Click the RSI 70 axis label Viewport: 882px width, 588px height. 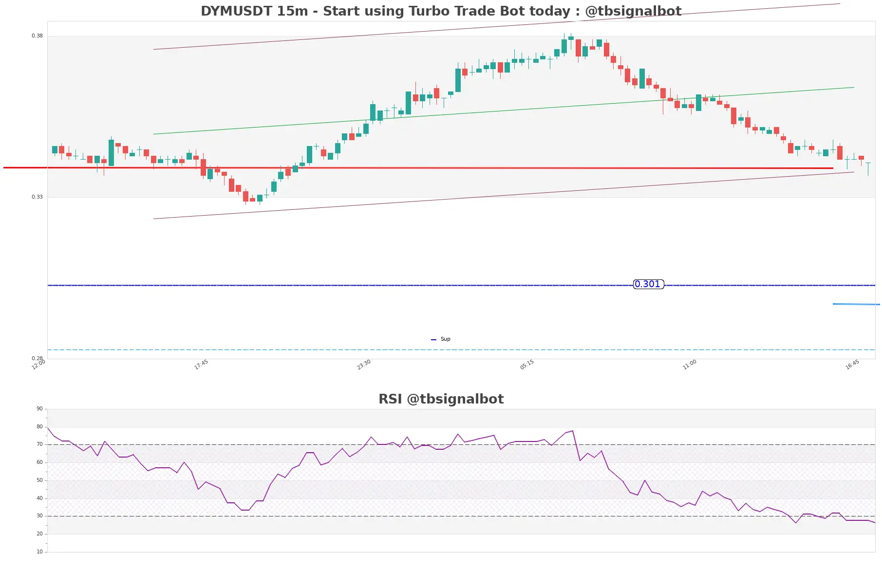click(x=39, y=444)
